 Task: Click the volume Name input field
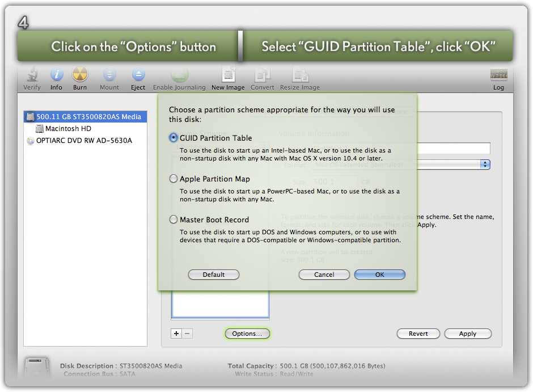click(x=454, y=148)
